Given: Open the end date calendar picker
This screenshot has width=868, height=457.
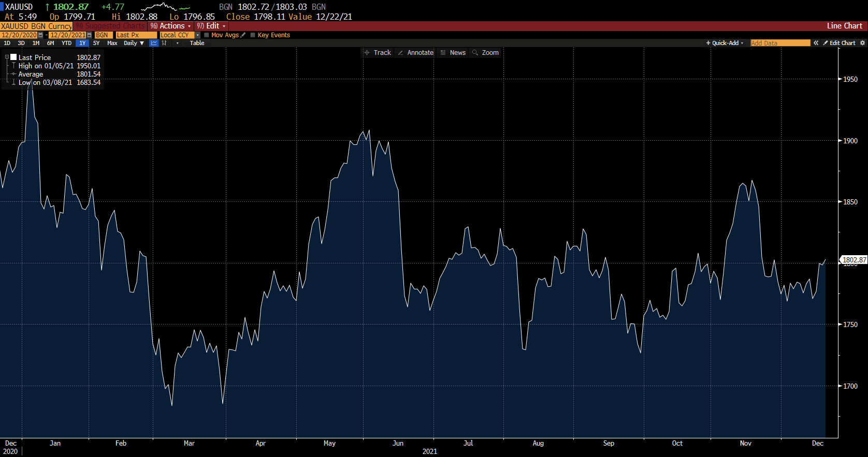Looking at the screenshot, I should (90, 35).
